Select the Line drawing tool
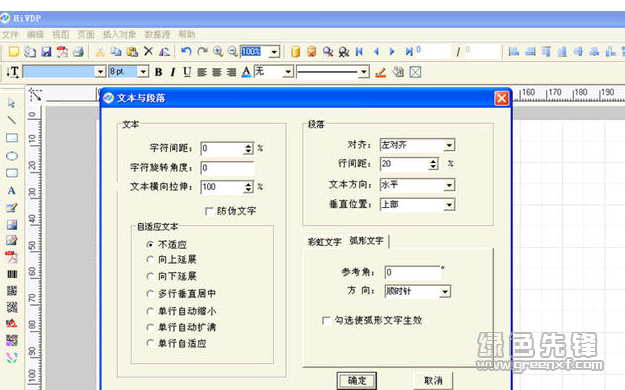Viewport: 625px width, 390px height. [x=12, y=120]
